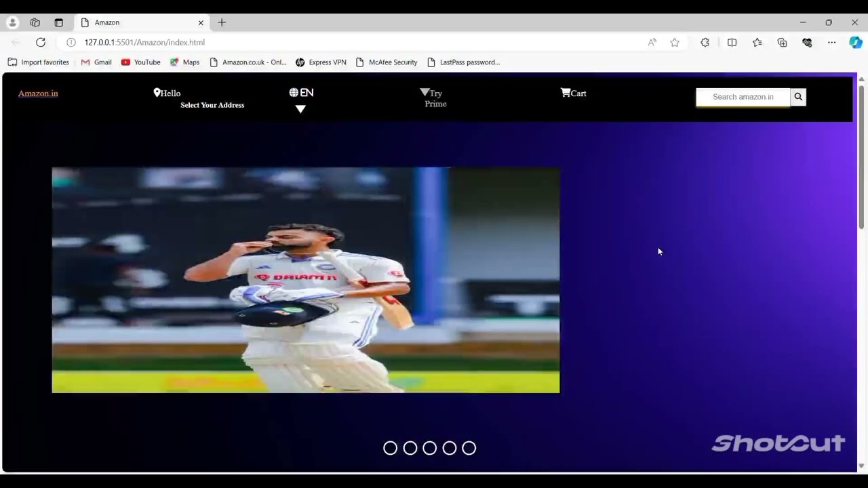Click the Search amazon.in input field

[x=743, y=97]
